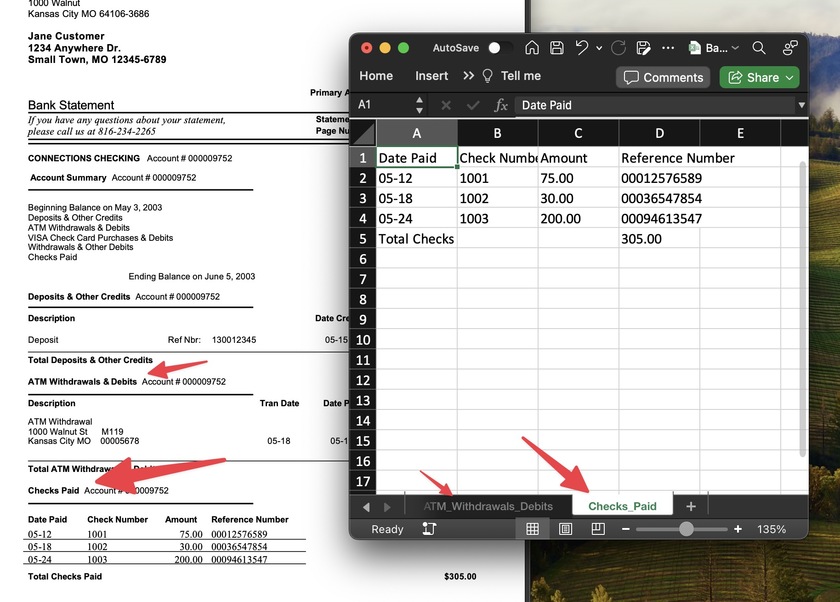Open the undo history dropdown arrow
Viewport: 840px width, 602px height.
tap(599, 48)
